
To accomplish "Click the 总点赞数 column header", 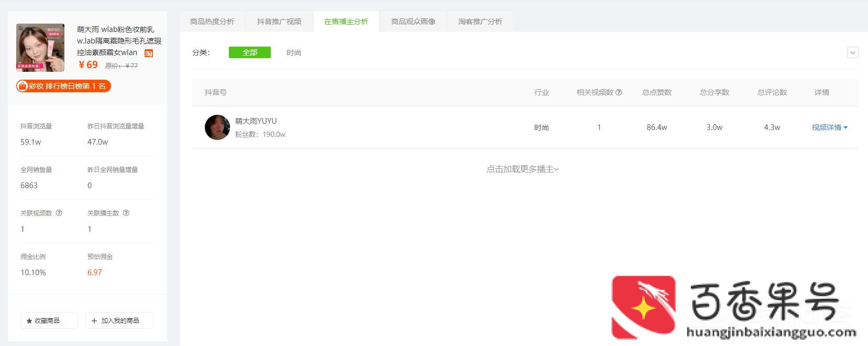I will tap(657, 92).
